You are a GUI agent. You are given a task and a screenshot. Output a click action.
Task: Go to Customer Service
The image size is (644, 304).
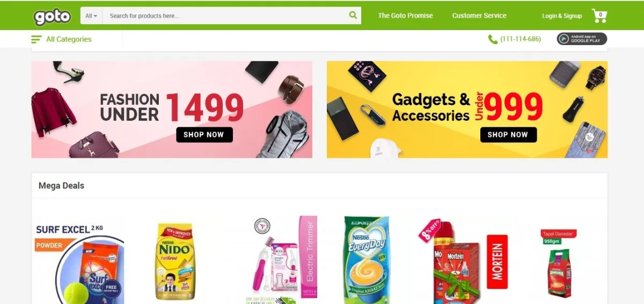[479, 16]
